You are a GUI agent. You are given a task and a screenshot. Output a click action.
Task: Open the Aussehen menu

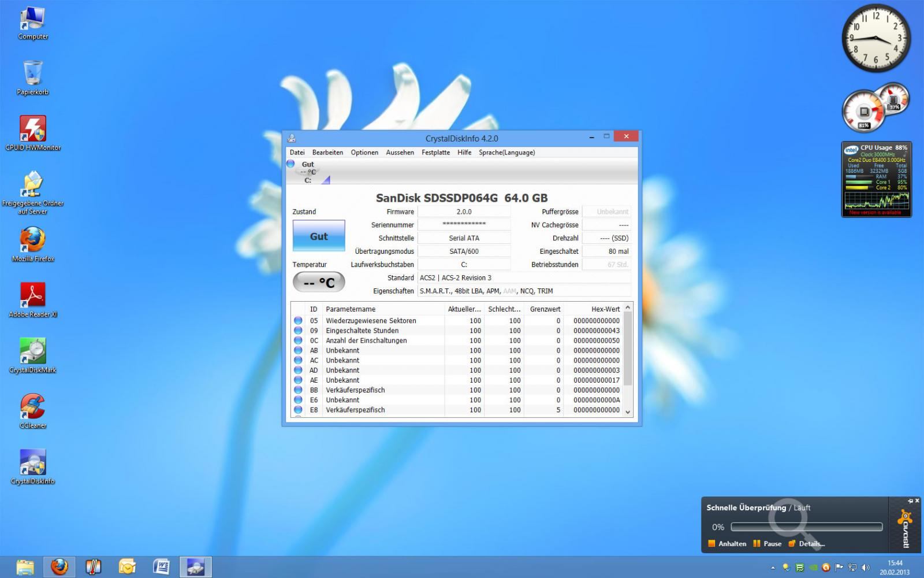pos(400,153)
